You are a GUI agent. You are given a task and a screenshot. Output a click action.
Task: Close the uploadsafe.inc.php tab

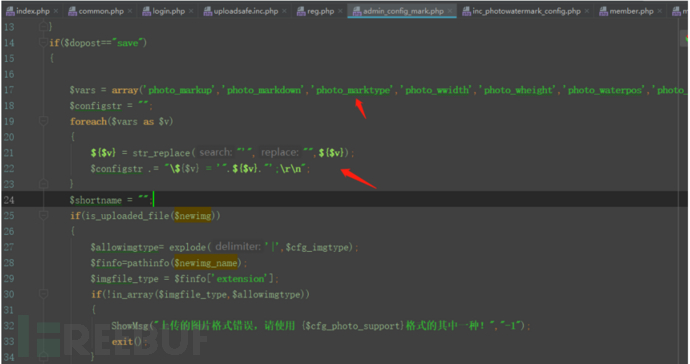284,11
